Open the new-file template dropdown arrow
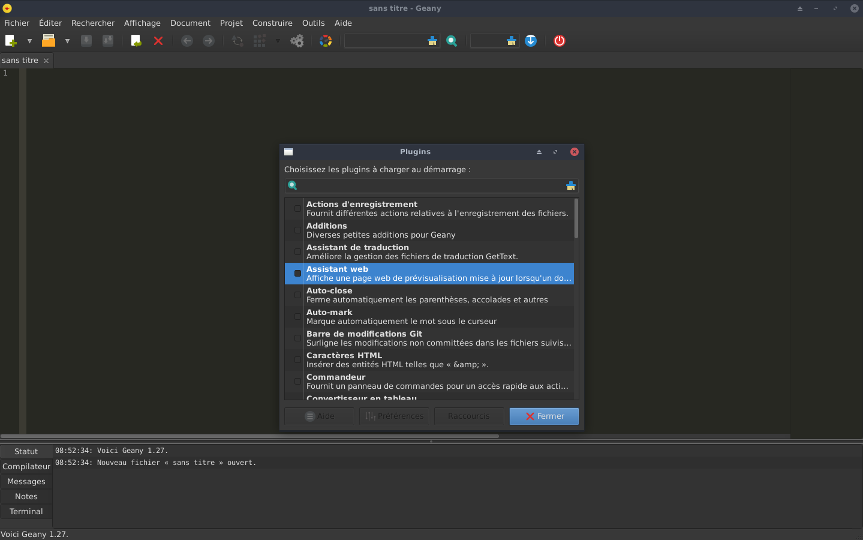863x540 pixels. 29,41
